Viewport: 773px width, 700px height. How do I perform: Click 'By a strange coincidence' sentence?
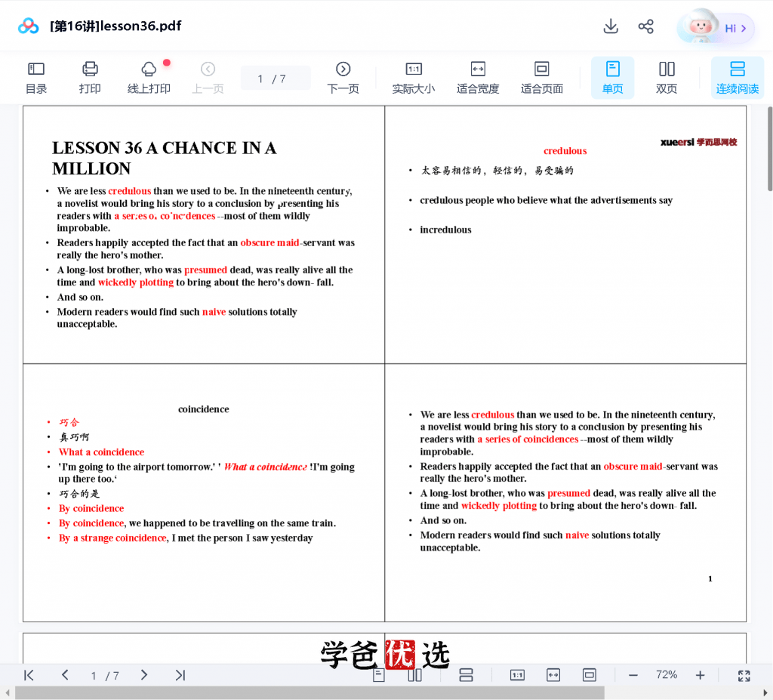186,538
